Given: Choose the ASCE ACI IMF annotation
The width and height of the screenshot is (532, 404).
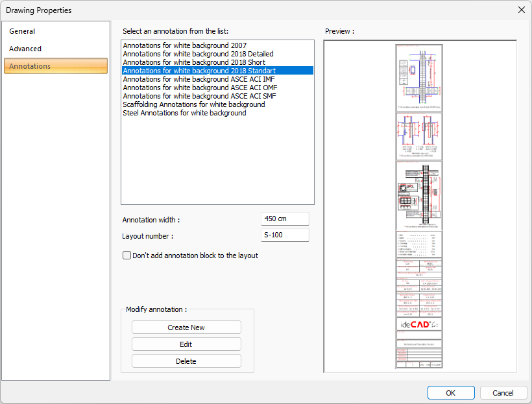Looking at the screenshot, I should (200, 79).
